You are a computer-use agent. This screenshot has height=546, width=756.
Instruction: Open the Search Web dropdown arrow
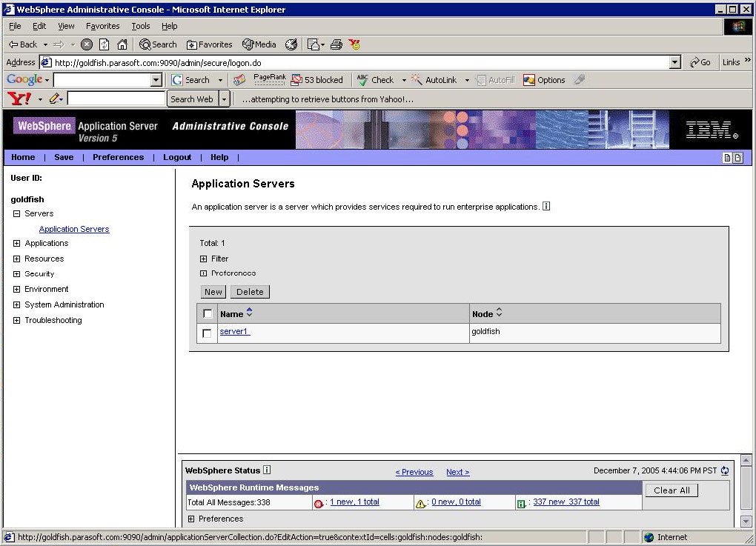[224, 99]
